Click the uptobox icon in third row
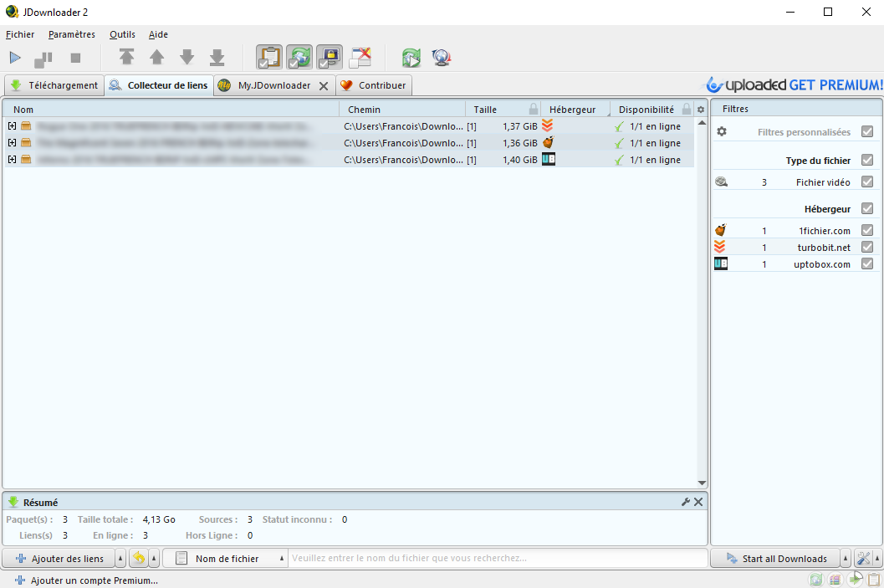This screenshot has width=884, height=588. [x=549, y=159]
